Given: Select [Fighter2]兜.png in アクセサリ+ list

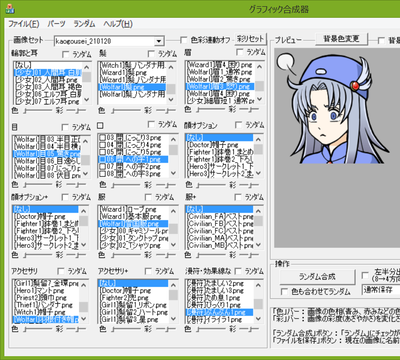Looking at the screenshot, I should click(x=133, y=298).
